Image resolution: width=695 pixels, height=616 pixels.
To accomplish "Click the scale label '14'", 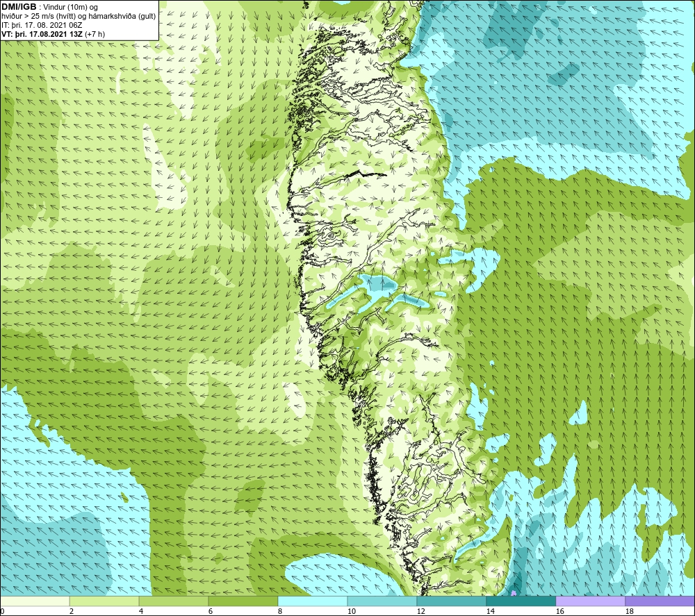I will point(490,611).
